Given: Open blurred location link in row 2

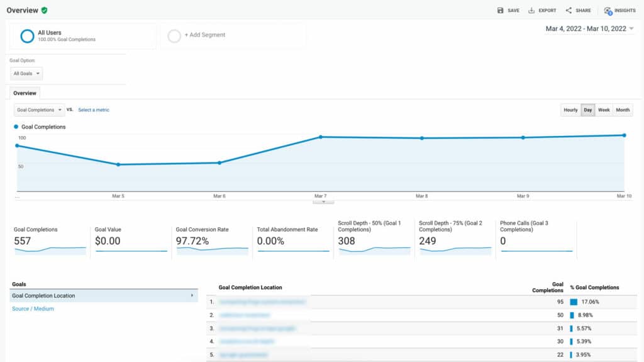Looking at the screenshot, I should click(x=245, y=315).
